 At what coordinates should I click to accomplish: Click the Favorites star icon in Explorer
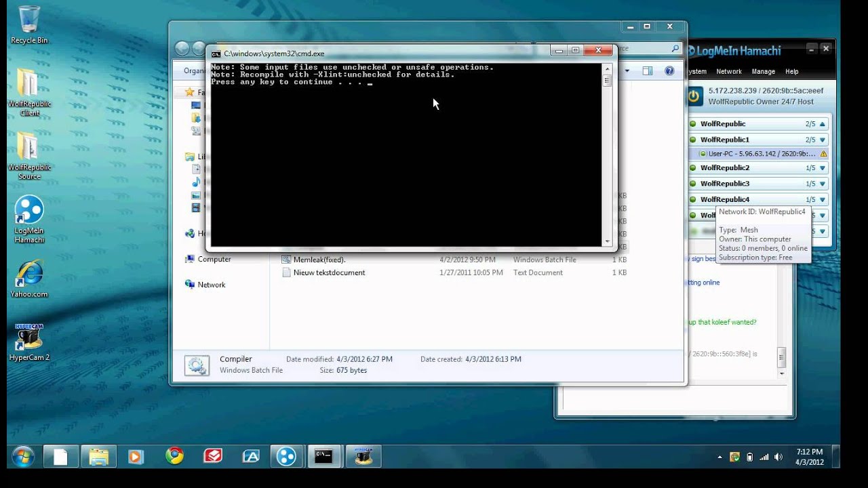(190, 92)
